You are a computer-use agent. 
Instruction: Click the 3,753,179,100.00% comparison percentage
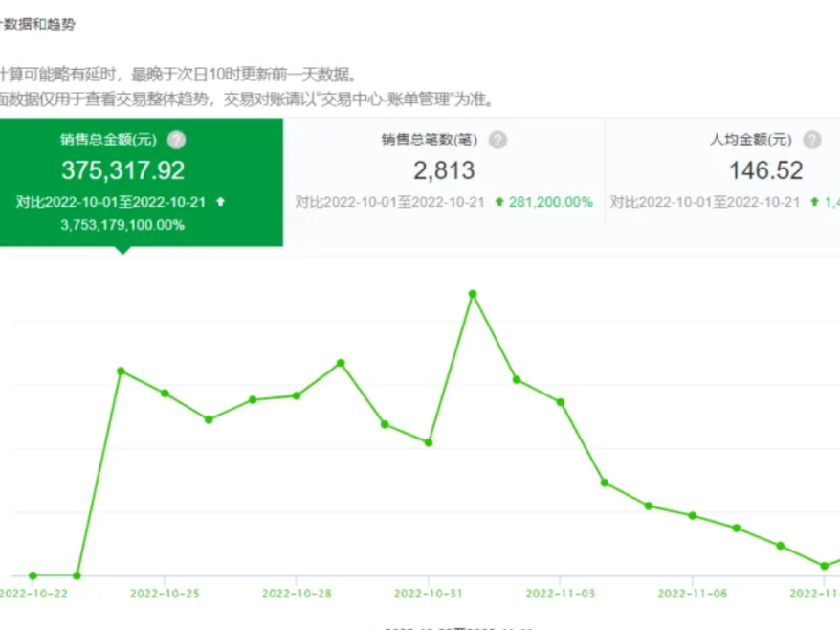(x=122, y=224)
